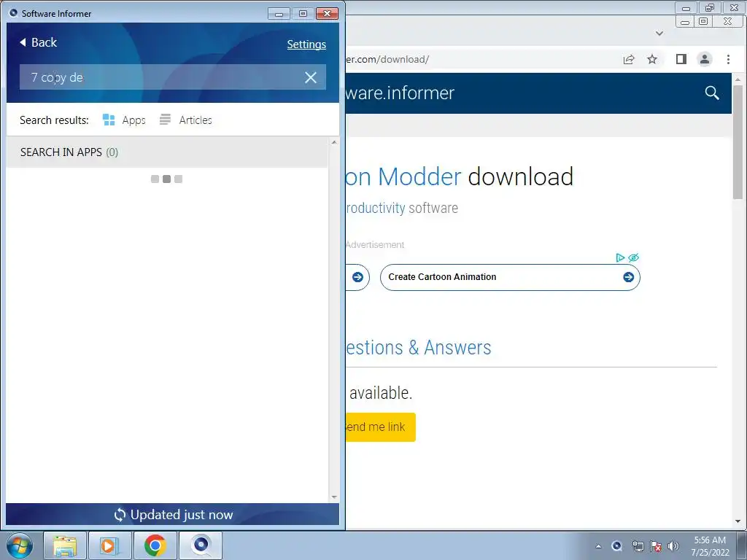Open the Windows Start menu
Viewport: 747px width, 560px height.
coord(20,545)
